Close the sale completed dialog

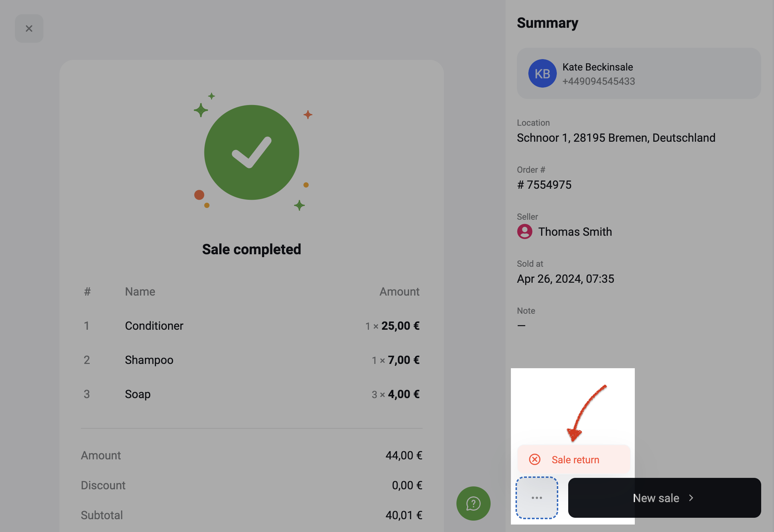[x=29, y=28]
